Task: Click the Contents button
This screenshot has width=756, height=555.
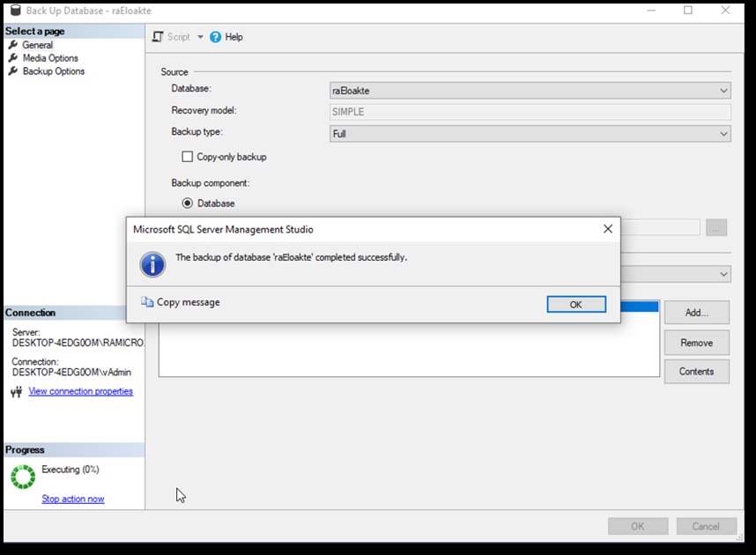Action: click(697, 371)
